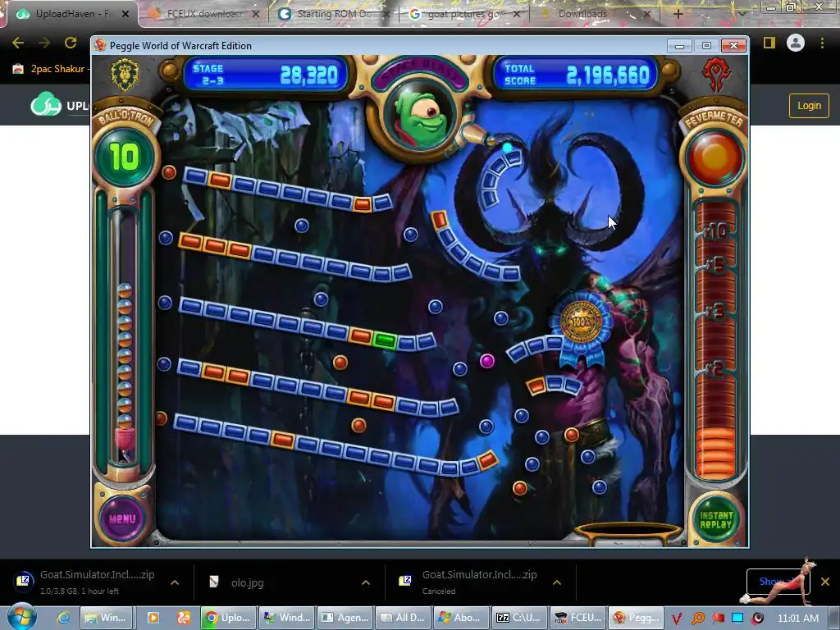The image size is (840, 630).
Task: Switch to the Starting ROM Download tab
Action: click(x=333, y=14)
